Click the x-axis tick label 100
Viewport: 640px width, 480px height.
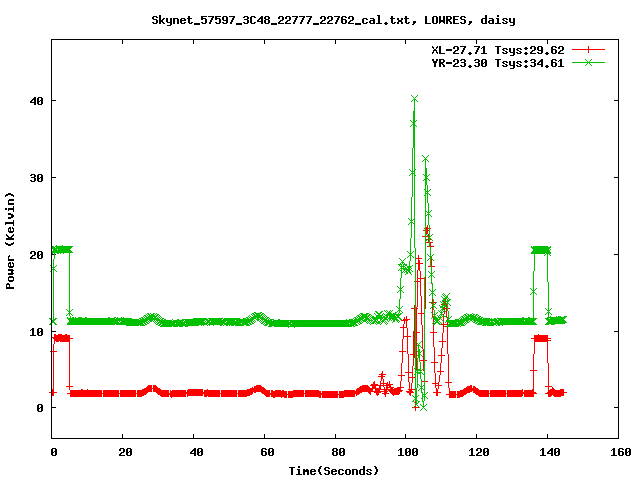pyautogui.click(x=408, y=452)
